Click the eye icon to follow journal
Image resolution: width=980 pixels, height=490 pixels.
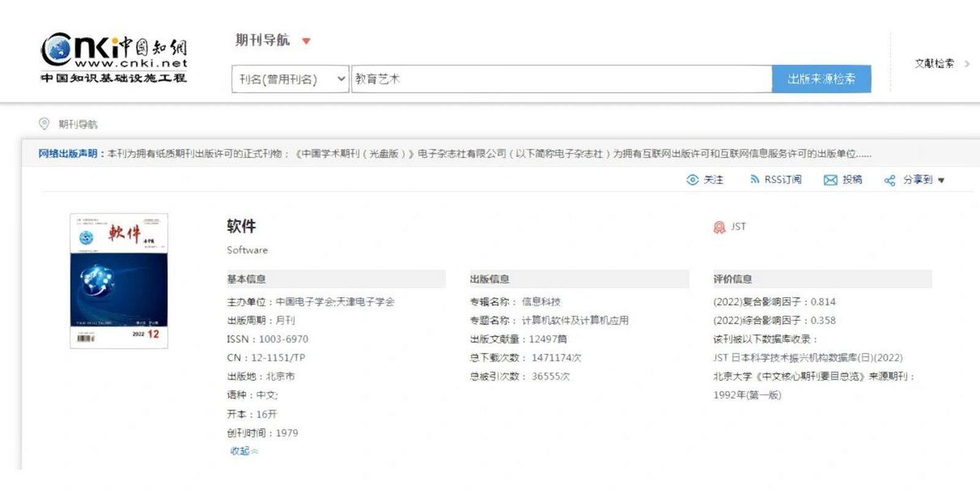[x=692, y=179]
